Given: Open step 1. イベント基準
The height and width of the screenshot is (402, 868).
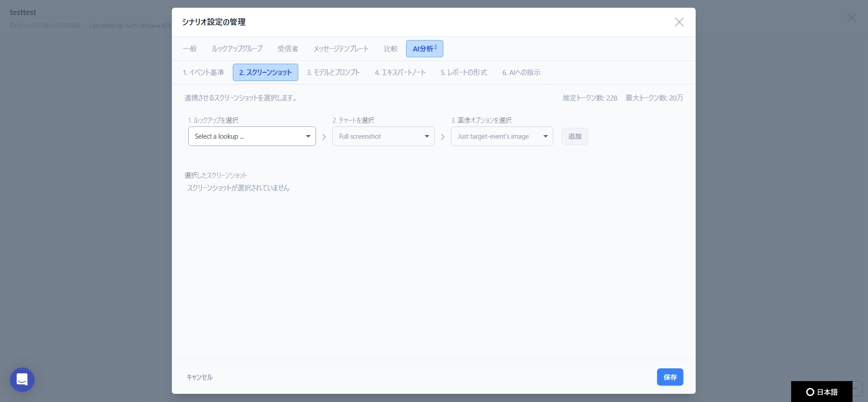Looking at the screenshot, I should point(203,72).
